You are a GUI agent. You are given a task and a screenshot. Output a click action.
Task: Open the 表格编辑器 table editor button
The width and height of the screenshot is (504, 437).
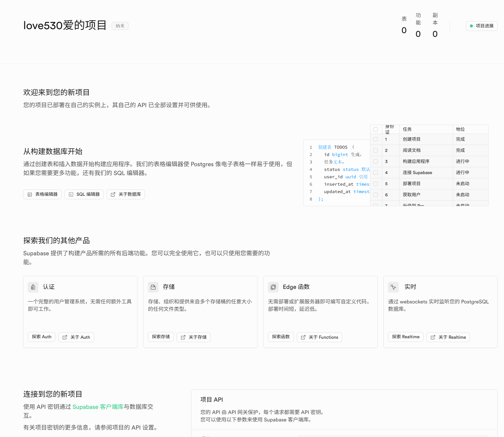(42, 194)
